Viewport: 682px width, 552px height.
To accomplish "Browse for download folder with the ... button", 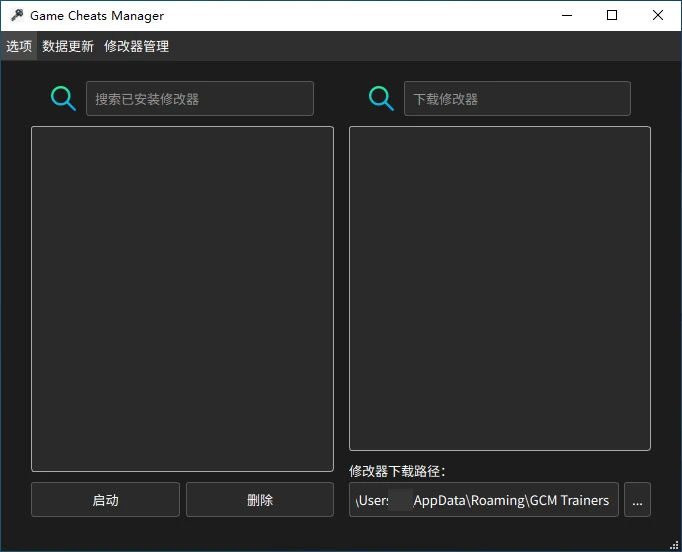I will coord(637,500).
